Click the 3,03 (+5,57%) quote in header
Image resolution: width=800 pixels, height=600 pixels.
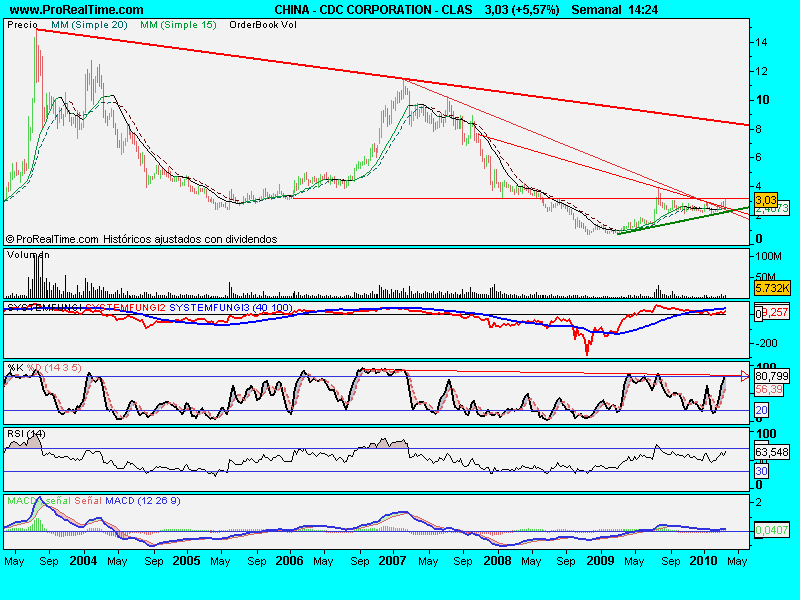(521, 10)
